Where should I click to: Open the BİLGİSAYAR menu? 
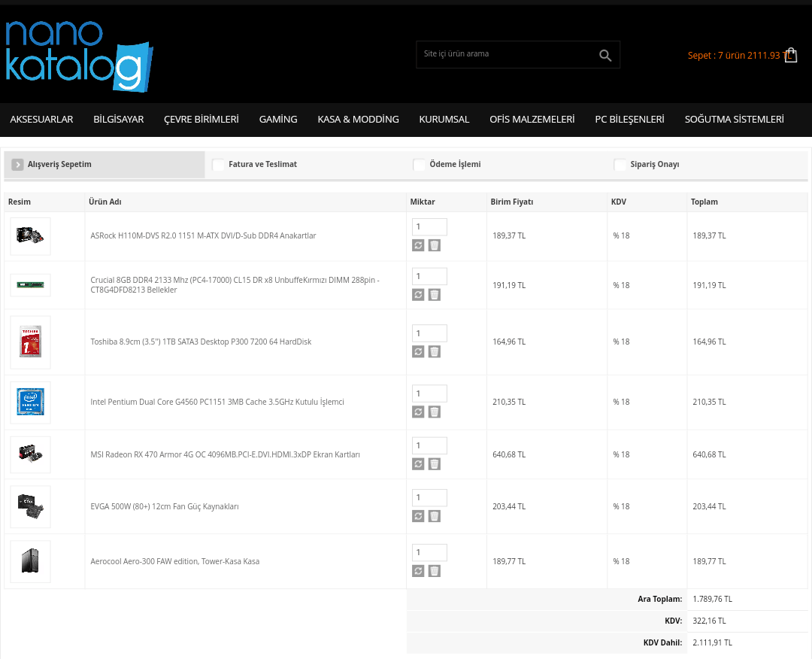point(119,119)
